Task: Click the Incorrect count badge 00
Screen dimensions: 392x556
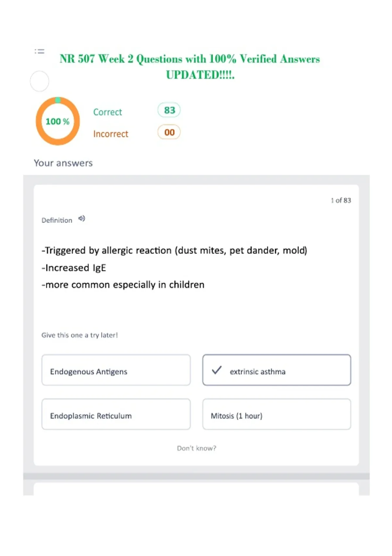Action: click(x=169, y=132)
